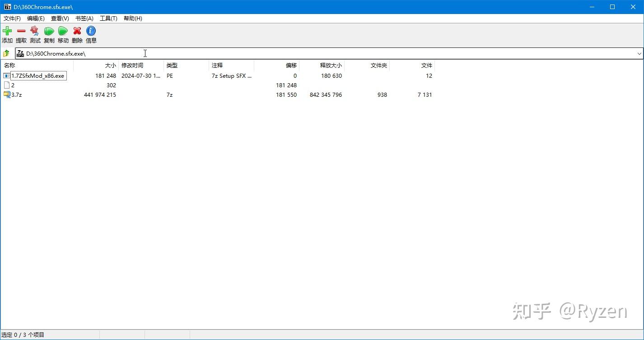Open the 工具(T) menu
The height and width of the screenshot is (340, 644).
pos(108,18)
